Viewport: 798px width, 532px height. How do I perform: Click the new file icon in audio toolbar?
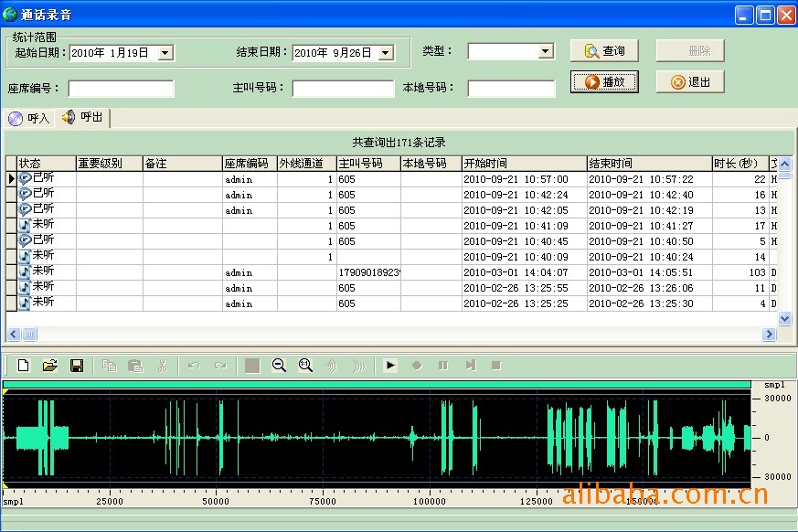[24, 366]
